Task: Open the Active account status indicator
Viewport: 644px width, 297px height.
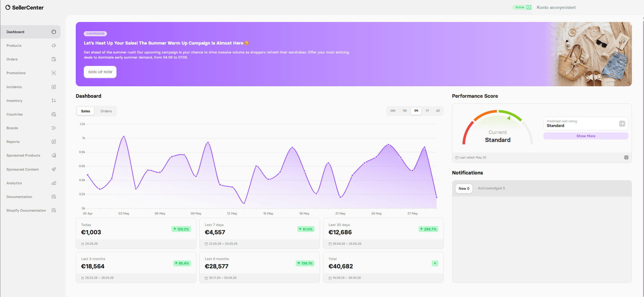Action: pos(522,7)
